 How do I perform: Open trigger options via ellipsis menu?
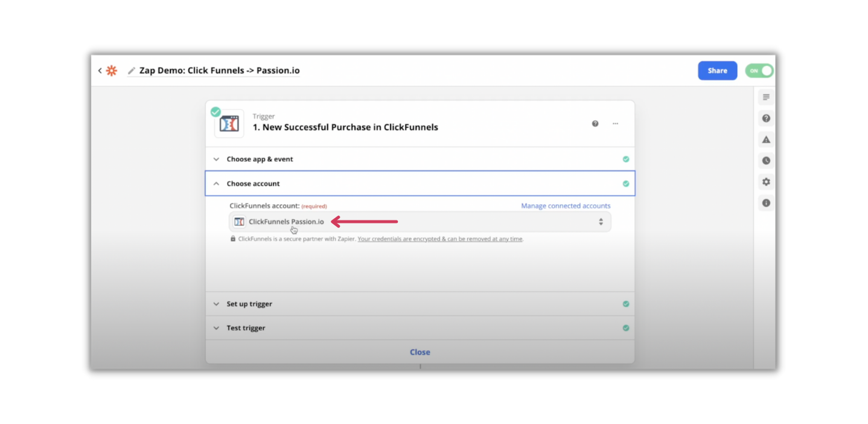click(615, 123)
